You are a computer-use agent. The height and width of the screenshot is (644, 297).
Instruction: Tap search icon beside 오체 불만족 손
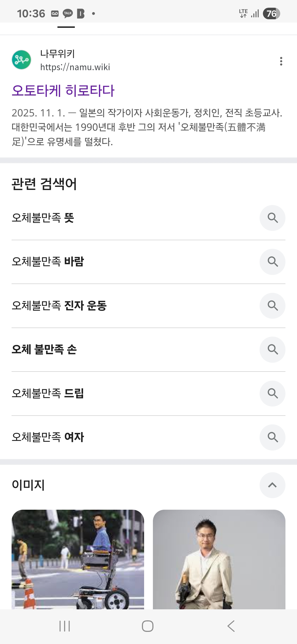(x=272, y=350)
